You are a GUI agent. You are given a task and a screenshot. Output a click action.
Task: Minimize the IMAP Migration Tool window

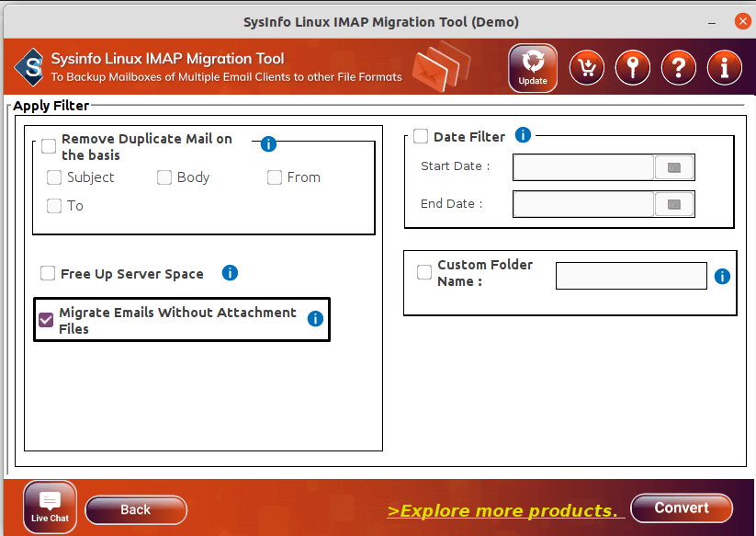click(x=712, y=22)
